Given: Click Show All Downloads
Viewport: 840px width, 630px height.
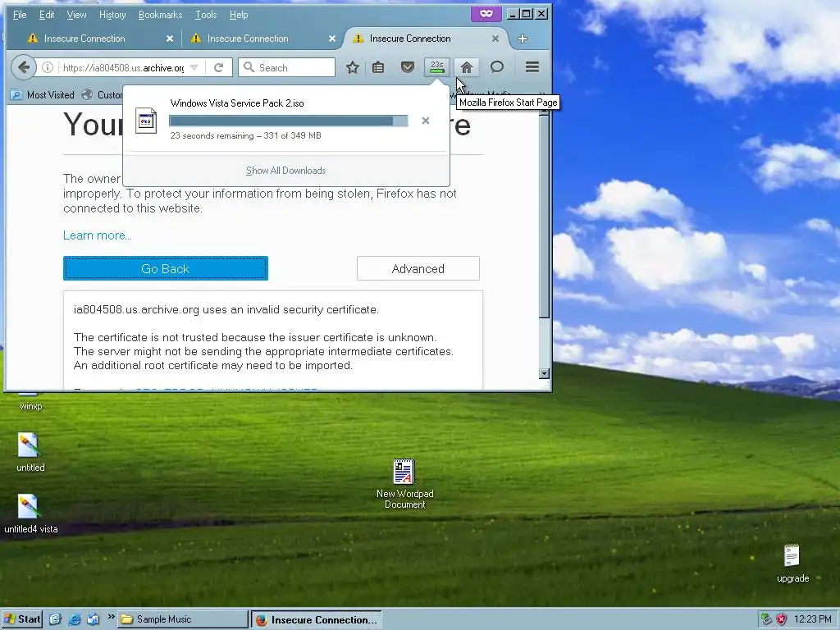Looking at the screenshot, I should pyautogui.click(x=286, y=171).
